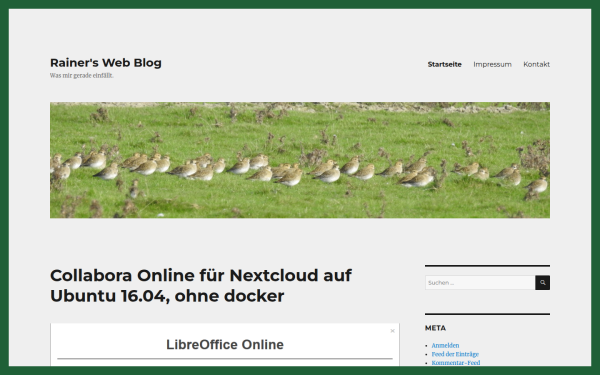This screenshot has width=600, height=375.
Task: Click the tagline 'Was mir gerade einfällt.'
Action: pos(82,76)
